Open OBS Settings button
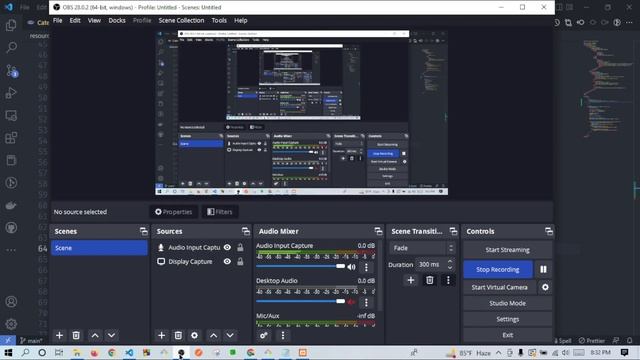 pyautogui.click(x=507, y=319)
